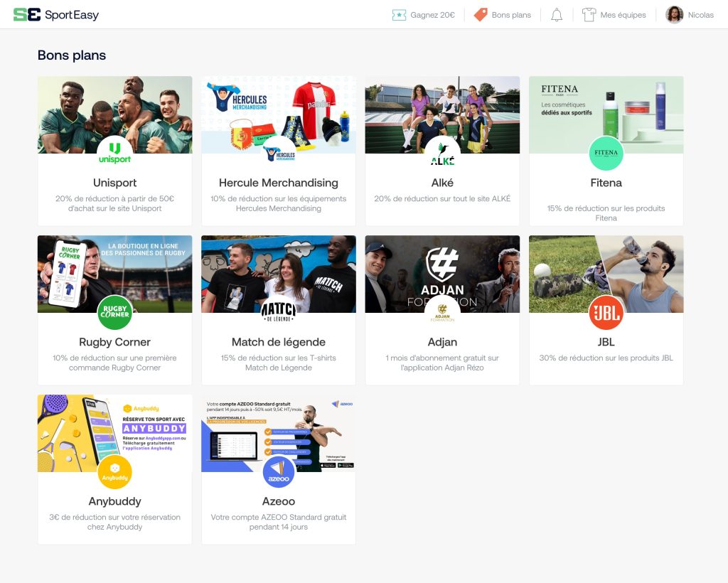This screenshot has height=583, width=728.
Task: Click '10% de réduction sur les équipements' text
Action: [279, 198]
